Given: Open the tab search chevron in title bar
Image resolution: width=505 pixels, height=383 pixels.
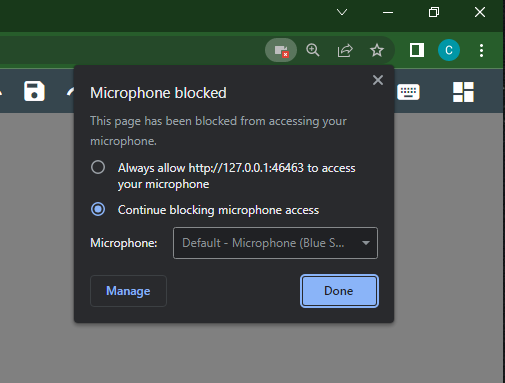Looking at the screenshot, I should 342,12.
